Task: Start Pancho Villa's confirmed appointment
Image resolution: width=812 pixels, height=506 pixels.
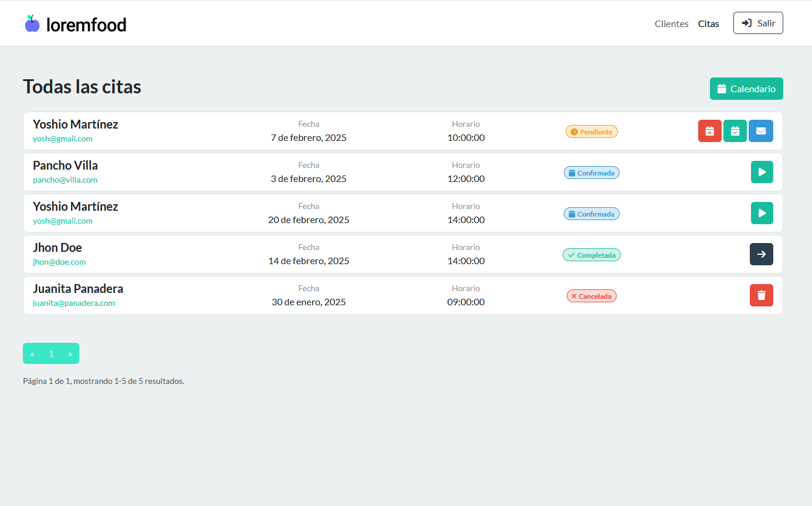Action: point(762,172)
